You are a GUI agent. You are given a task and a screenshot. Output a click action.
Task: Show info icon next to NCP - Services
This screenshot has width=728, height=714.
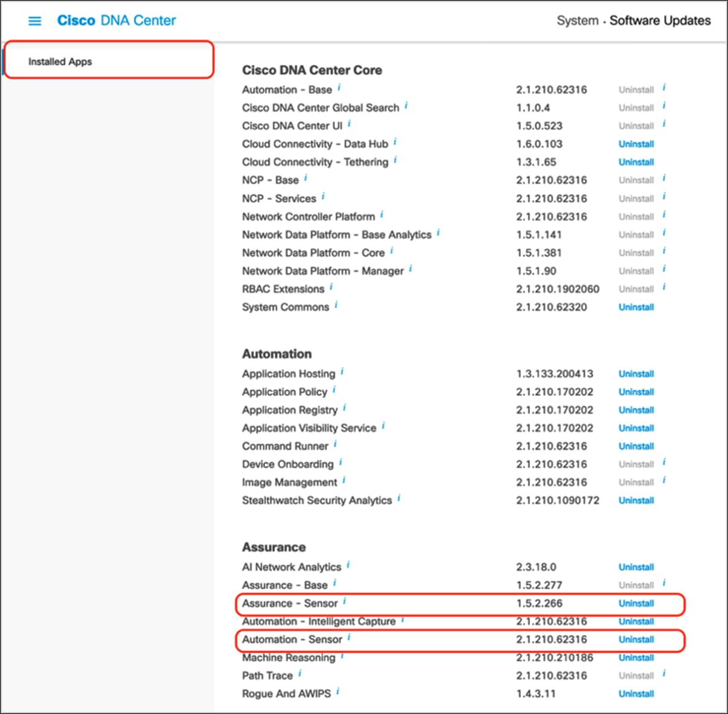(x=323, y=196)
